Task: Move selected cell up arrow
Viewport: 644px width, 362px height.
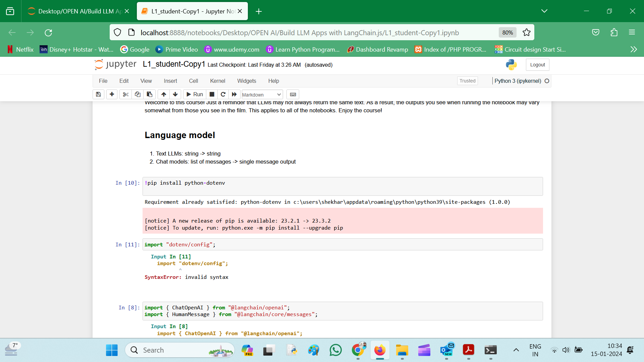Action: pos(164,95)
